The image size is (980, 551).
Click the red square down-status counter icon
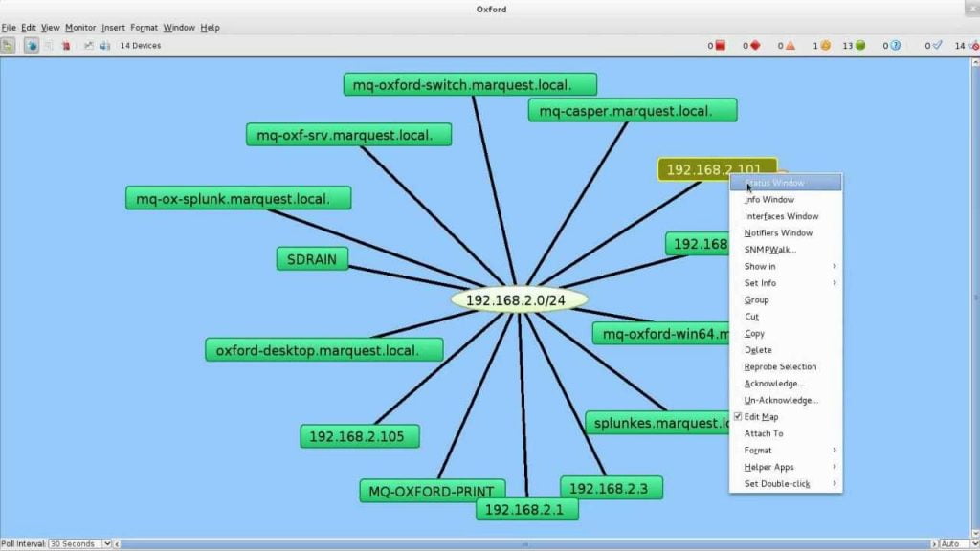(720, 45)
